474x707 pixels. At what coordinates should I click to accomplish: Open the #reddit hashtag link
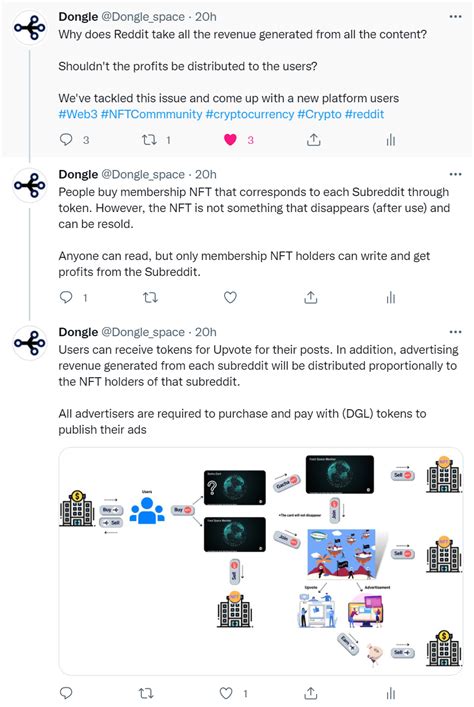(x=364, y=114)
